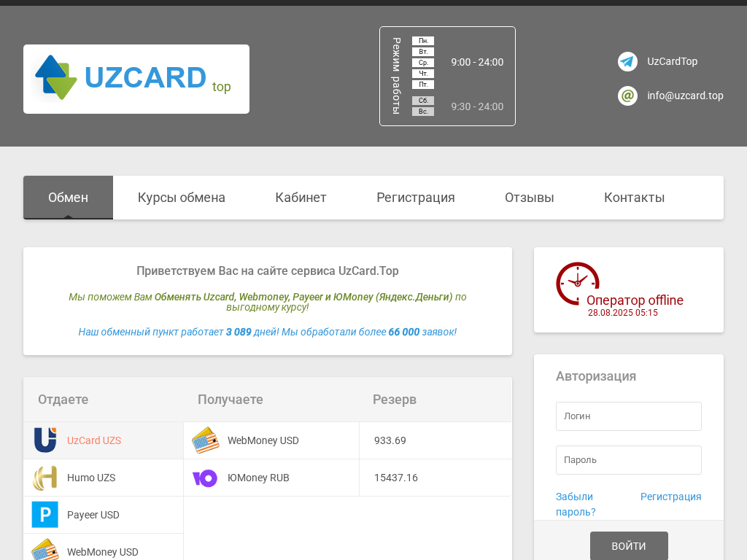Viewport: 747px width, 560px height.
Task: Click the Пт. weekday label
Action: tap(423, 85)
